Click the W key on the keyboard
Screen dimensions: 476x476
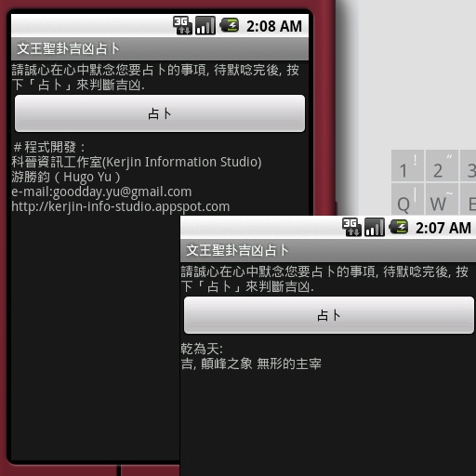(442, 199)
